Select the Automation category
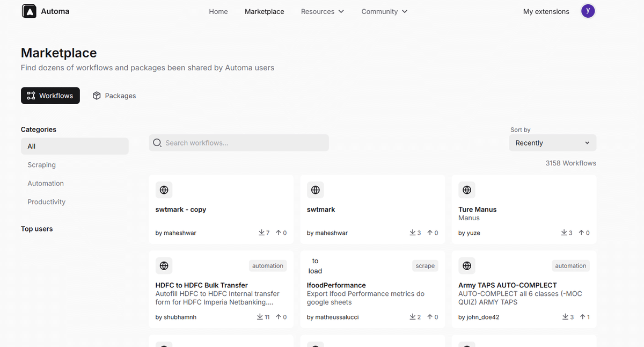This screenshot has height=347, width=644. pyautogui.click(x=46, y=183)
